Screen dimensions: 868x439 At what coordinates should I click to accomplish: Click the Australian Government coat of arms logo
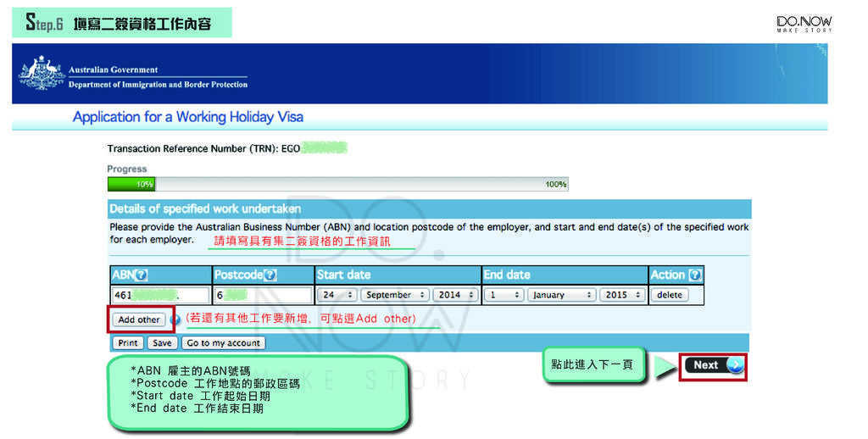[x=42, y=73]
